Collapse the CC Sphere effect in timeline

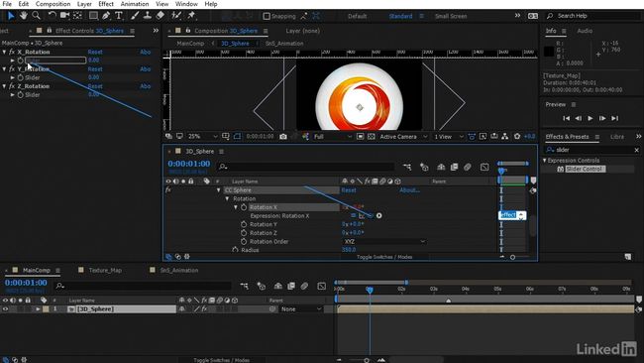[x=219, y=190]
